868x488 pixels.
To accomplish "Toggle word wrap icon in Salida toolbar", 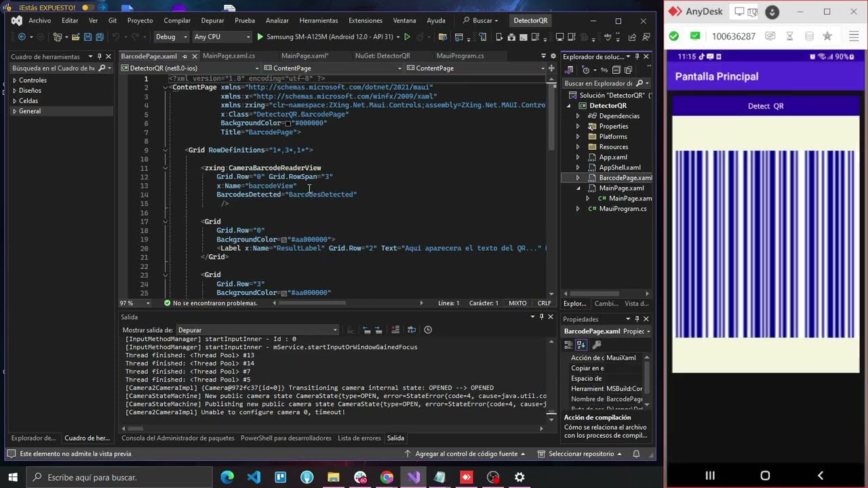I will point(412,329).
